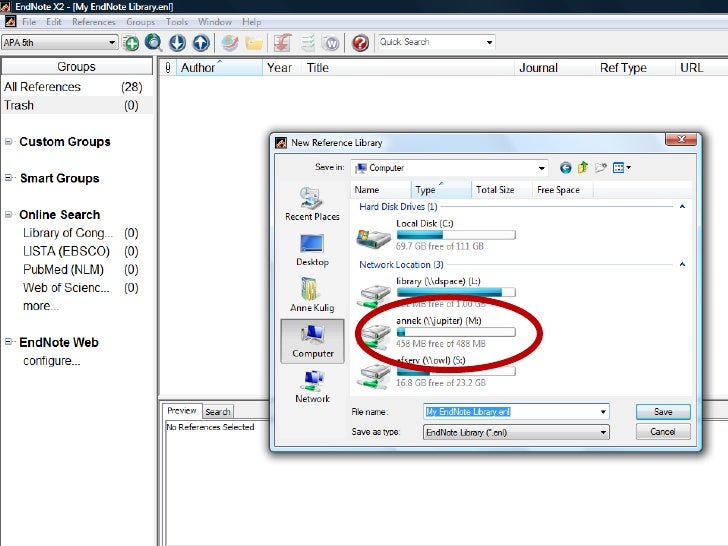Go up one folder level in dialog
This screenshot has width=728, height=546.
point(583,167)
